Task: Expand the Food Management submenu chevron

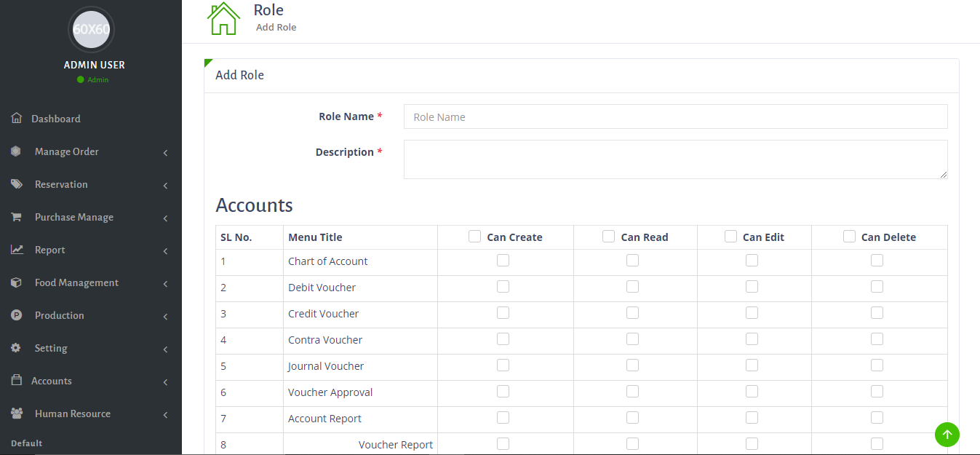Action: pos(166,284)
